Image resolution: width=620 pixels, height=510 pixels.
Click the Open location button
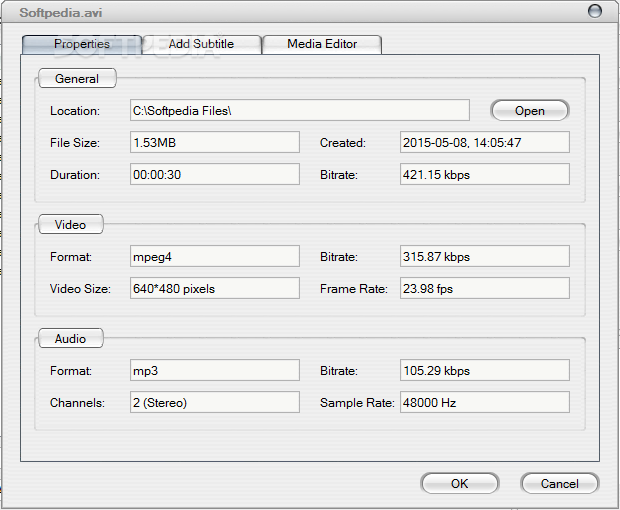[529, 110]
